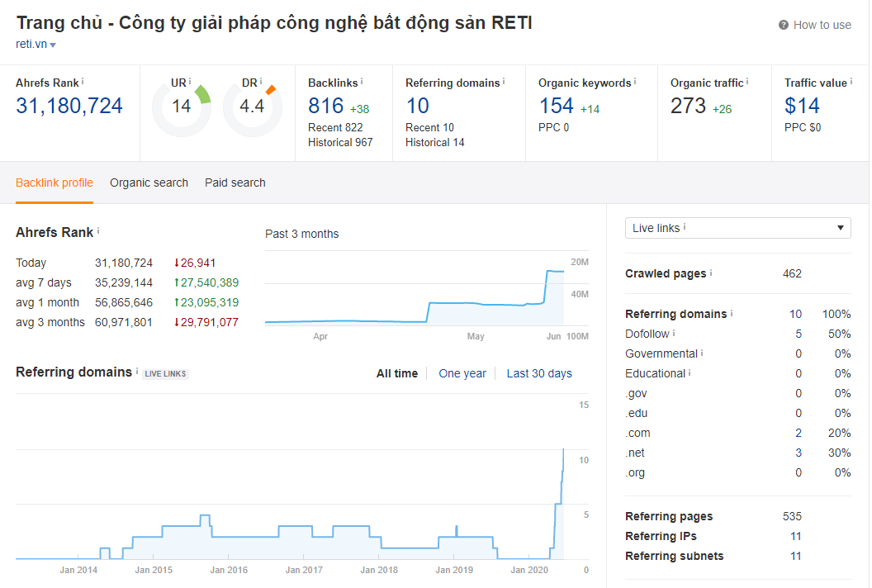The image size is (872, 588).
Task: Click the UR info icon
Action: [190, 81]
